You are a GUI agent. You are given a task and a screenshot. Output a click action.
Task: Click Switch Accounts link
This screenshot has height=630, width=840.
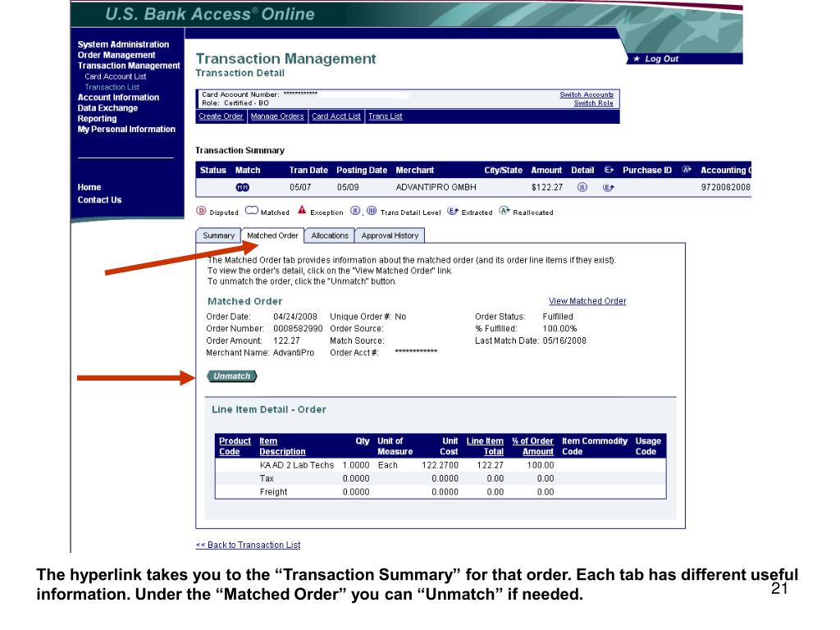click(587, 94)
